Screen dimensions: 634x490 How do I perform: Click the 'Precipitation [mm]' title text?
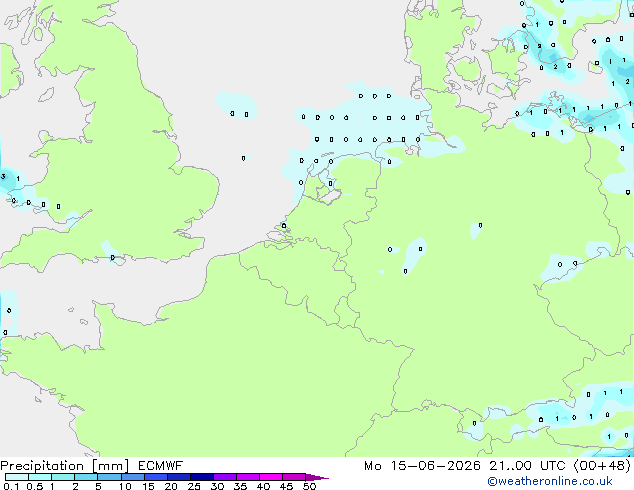coord(65,466)
